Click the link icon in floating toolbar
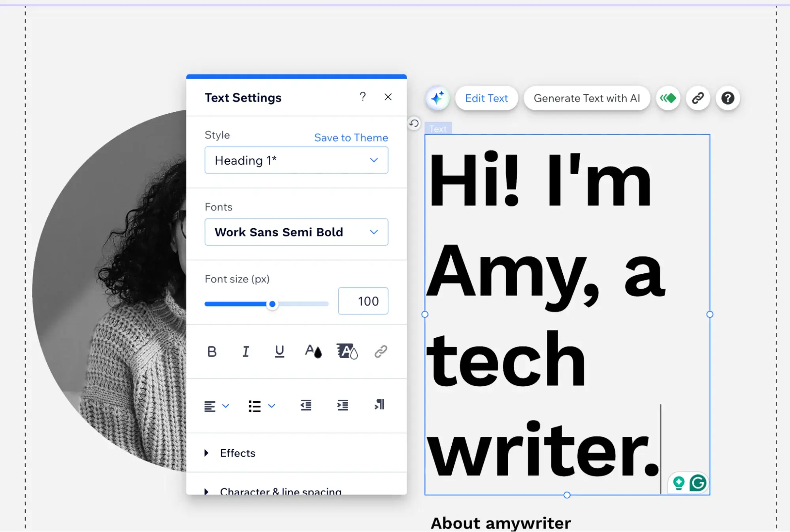The height and width of the screenshot is (532, 790). point(698,98)
